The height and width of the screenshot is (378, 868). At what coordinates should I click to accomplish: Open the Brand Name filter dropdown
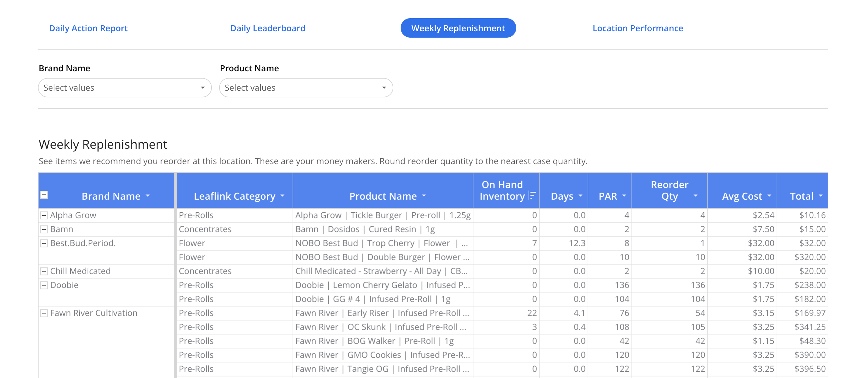[125, 88]
